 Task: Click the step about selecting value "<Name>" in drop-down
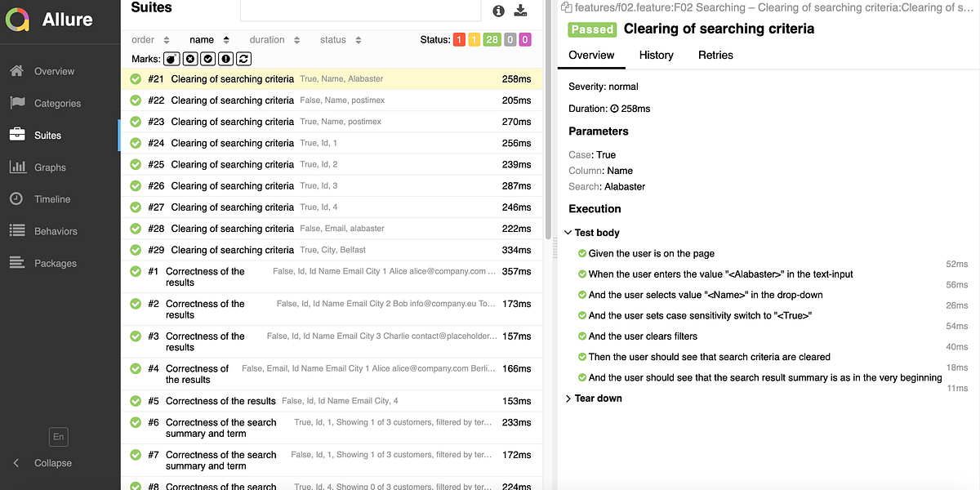tap(705, 295)
